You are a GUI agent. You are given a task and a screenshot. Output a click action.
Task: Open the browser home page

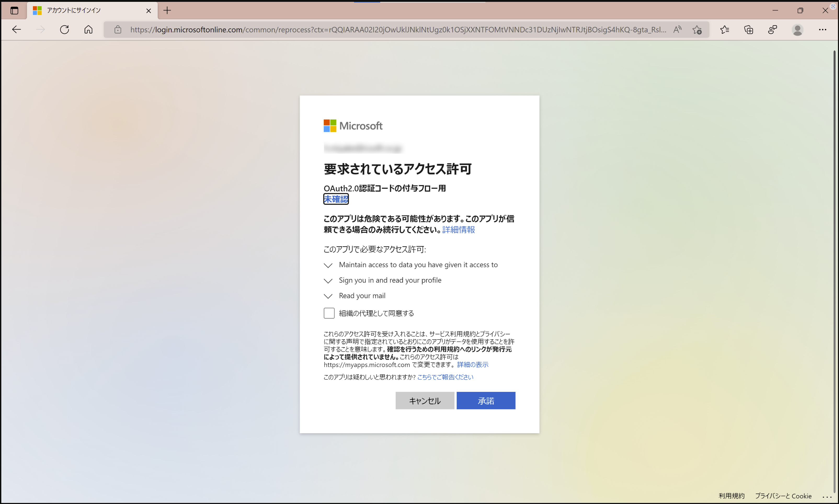click(x=88, y=30)
